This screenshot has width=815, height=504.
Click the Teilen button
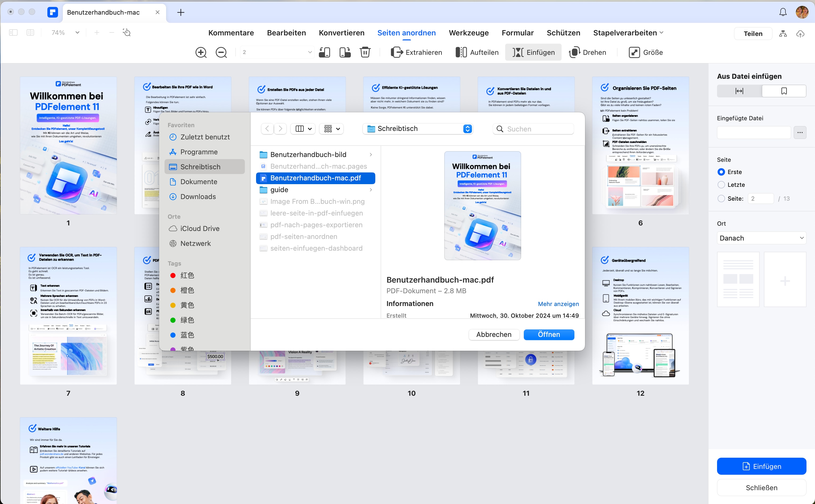[753, 34]
